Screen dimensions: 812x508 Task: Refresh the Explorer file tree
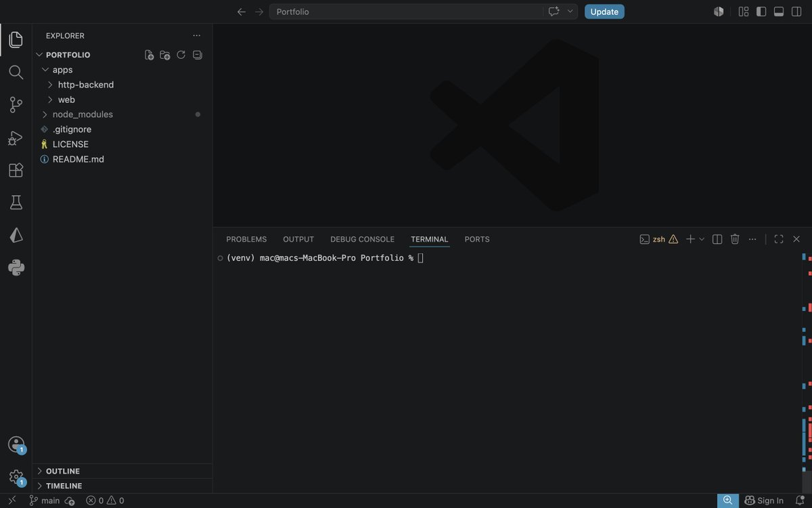click(181, 55)
